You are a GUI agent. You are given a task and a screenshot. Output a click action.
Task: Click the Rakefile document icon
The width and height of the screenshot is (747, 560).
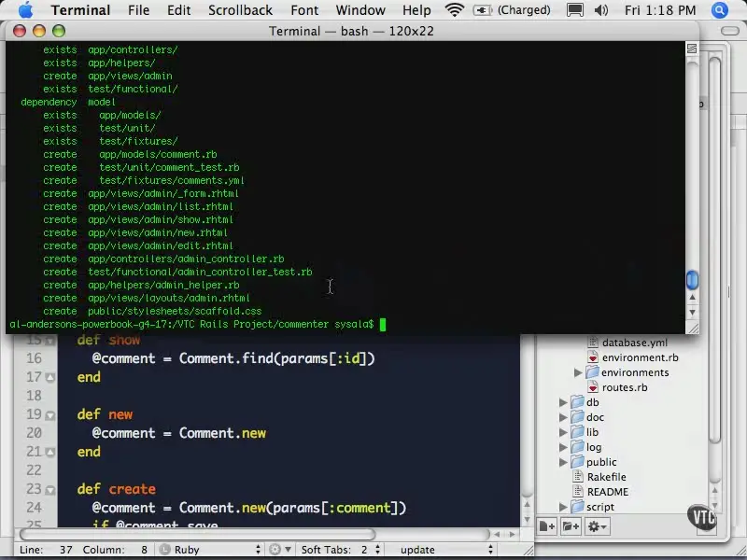click(578, 477)
